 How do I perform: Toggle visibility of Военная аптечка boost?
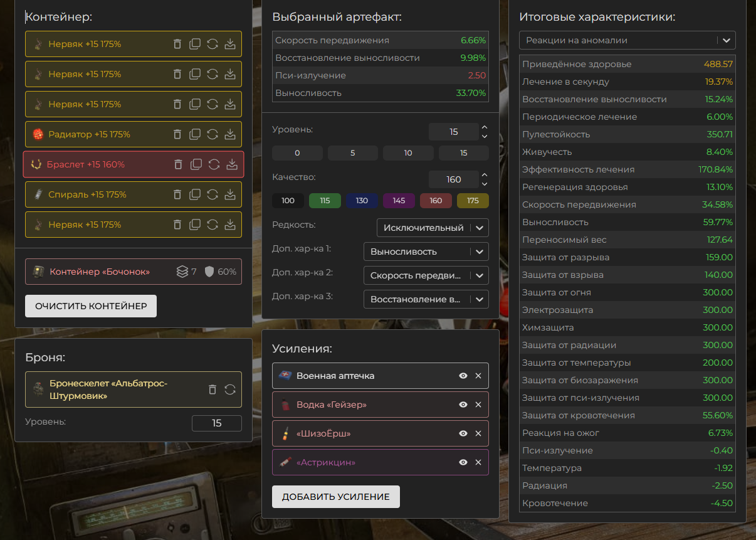(x=463, y=376)
